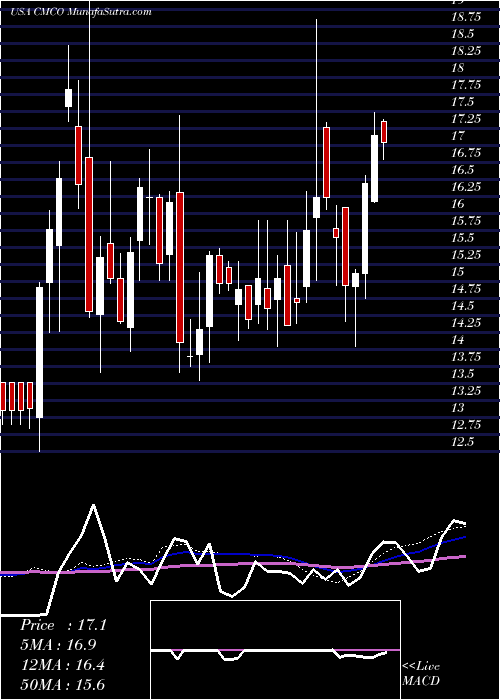Click the 16.25 price axis label
500x700 pixels.
tap(467, 187)
